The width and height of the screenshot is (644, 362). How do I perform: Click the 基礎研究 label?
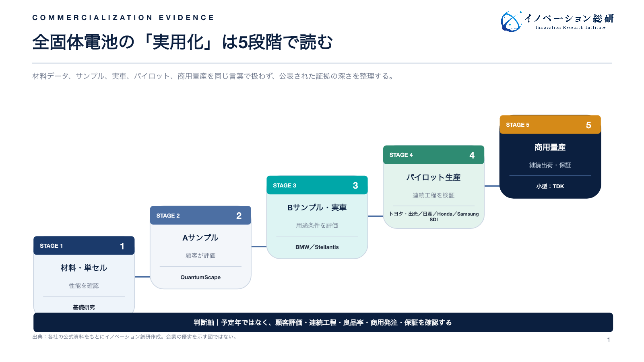tap(84, 307)
